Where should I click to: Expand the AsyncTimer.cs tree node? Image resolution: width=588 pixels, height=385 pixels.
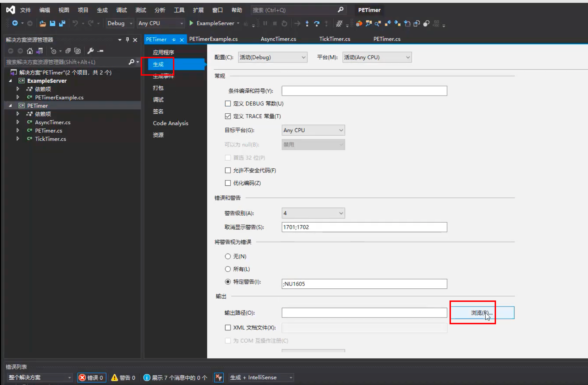[x=18, y=122]
